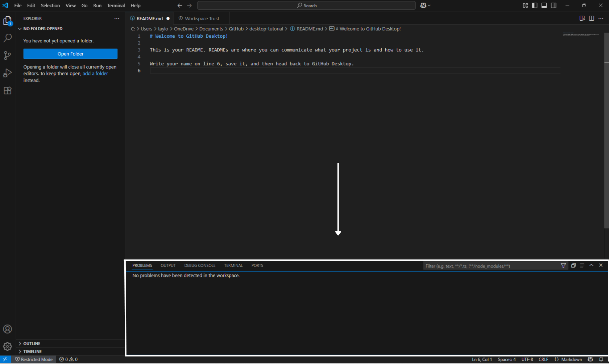609x364 pixels.
Task: Open preview to the side icon
Action: pos(582,18)
